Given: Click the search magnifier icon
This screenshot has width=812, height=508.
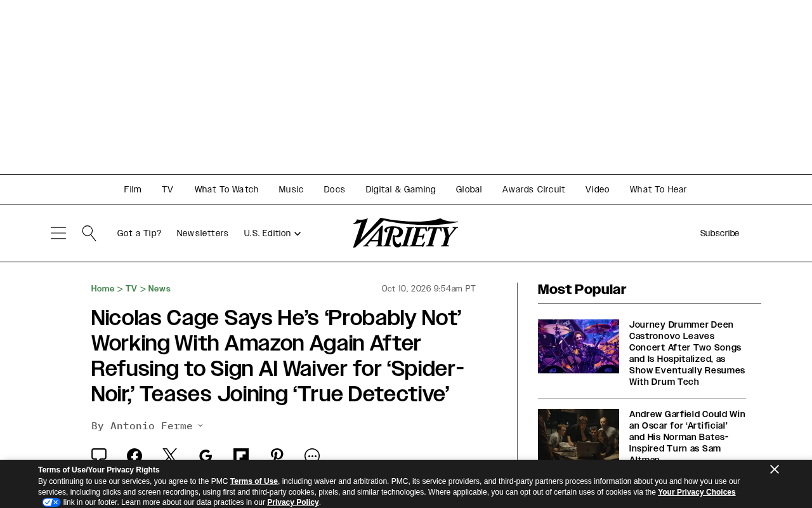Looking at the screenshot, I should coord(89,233).
